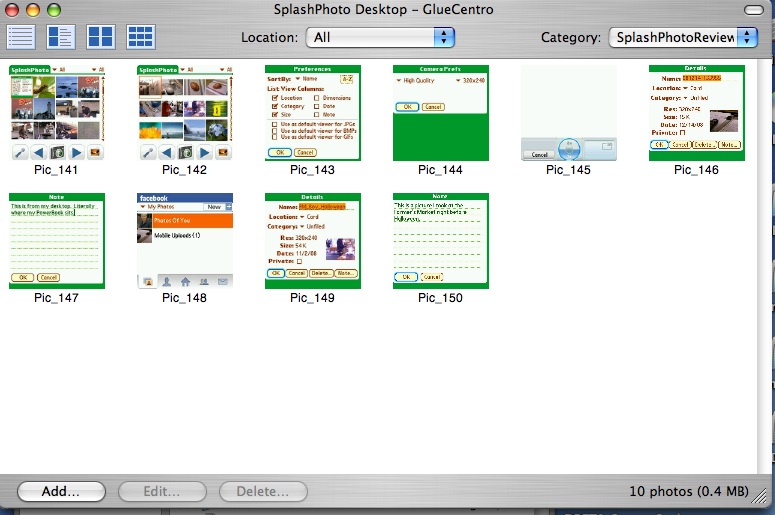
Task: Toggle the toolbar using the title bar pill button
Action: click(x=752, y=10)
